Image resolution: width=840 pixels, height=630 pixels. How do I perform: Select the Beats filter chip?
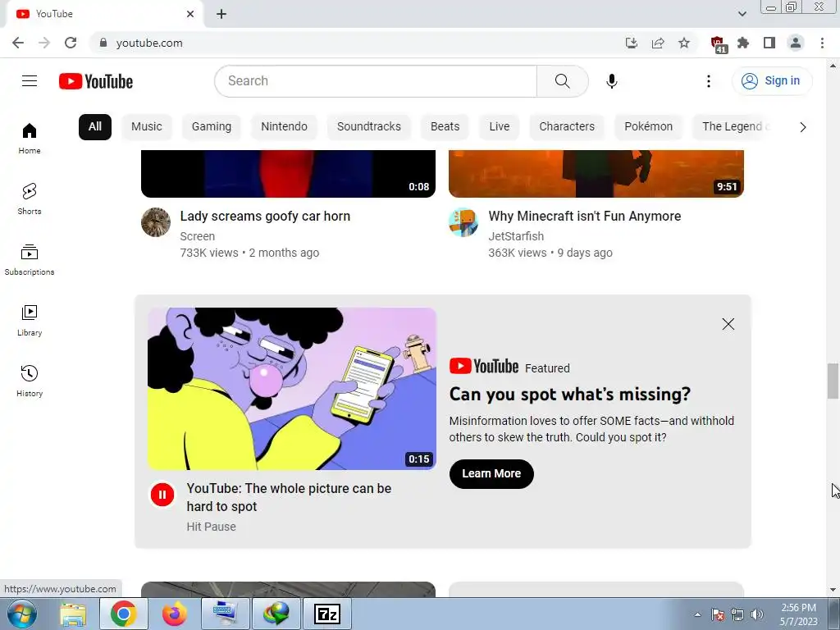445,127
